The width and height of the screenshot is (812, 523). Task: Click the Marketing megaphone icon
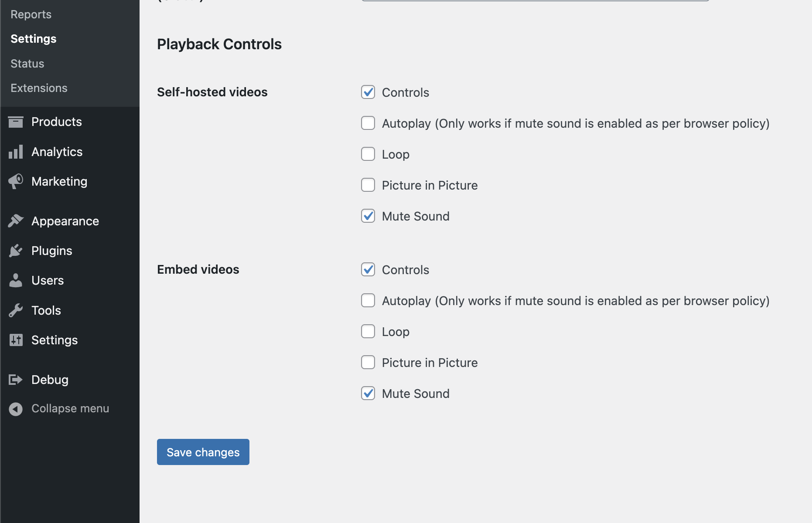click(x=16, y=181)
